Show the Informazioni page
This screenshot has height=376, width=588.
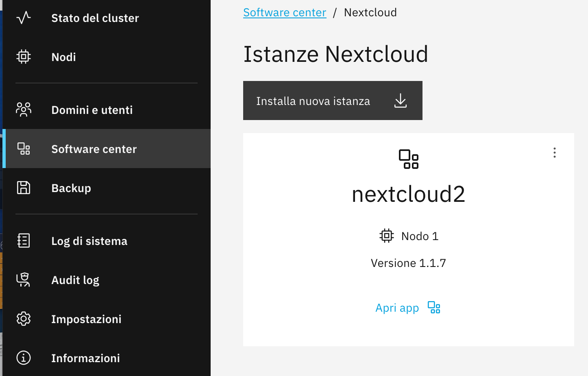tap(107, 358)
